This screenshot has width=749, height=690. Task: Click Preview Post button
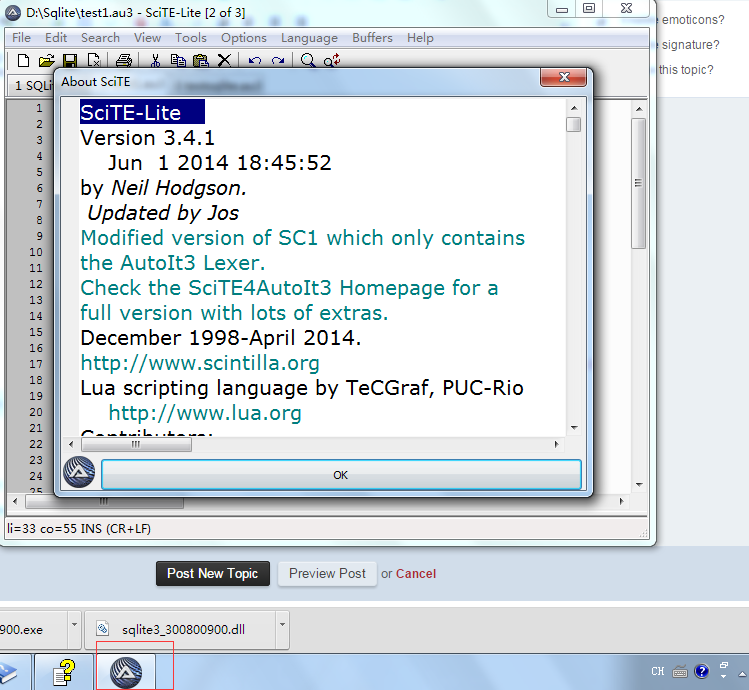pos(327,573)
